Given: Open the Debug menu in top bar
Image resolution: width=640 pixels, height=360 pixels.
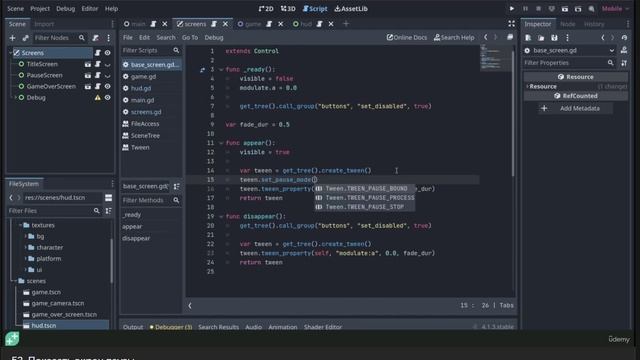Looking at the screenshot, I should pos(65,9).
